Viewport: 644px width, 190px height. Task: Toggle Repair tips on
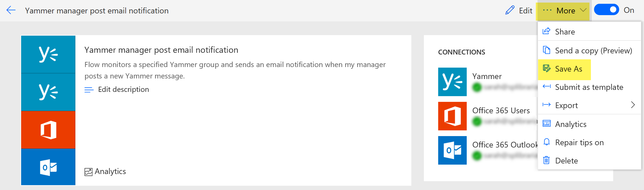tap(579, 142)
